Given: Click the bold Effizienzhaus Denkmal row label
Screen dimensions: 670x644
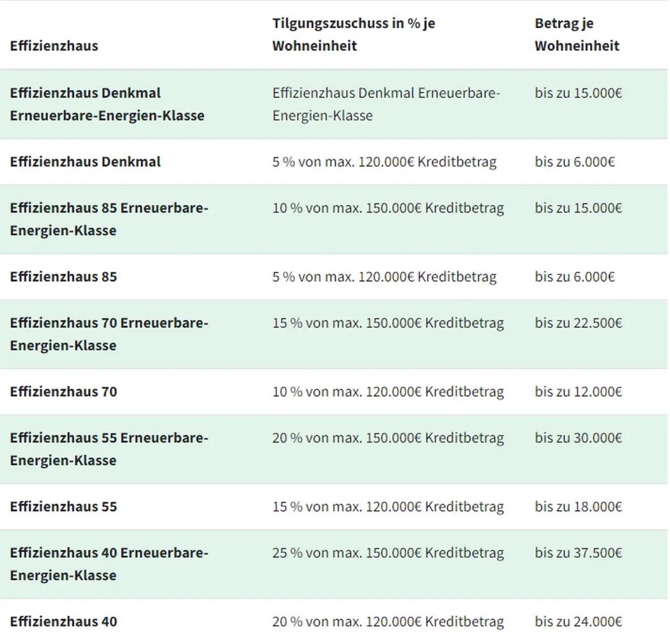Looking at the screenshot, I should tap(85, 162).
